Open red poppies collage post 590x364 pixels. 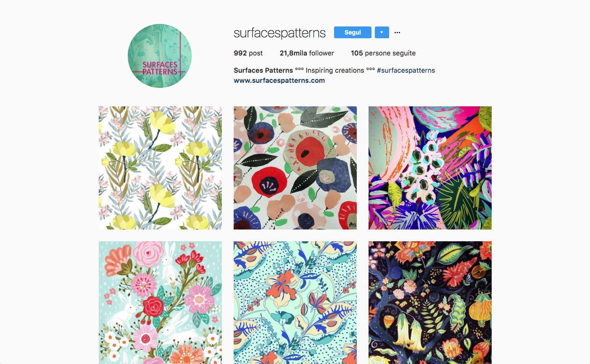coord(295,168)
